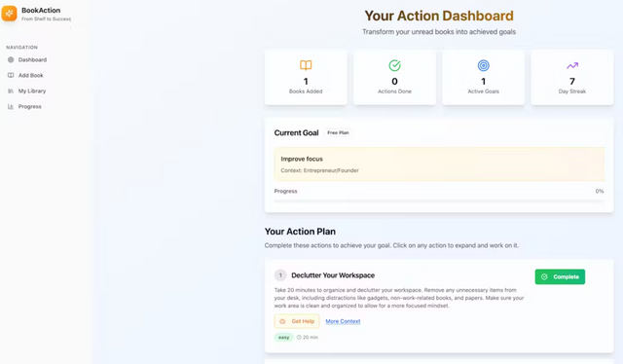Click the blue target icon above Active Goals
Viewport: 623px width, 364px height.
(484, 65)
